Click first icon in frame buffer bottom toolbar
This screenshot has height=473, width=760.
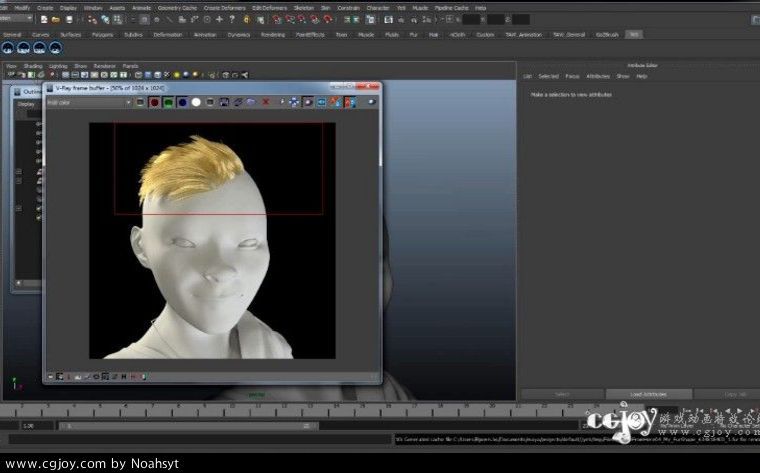50,377
